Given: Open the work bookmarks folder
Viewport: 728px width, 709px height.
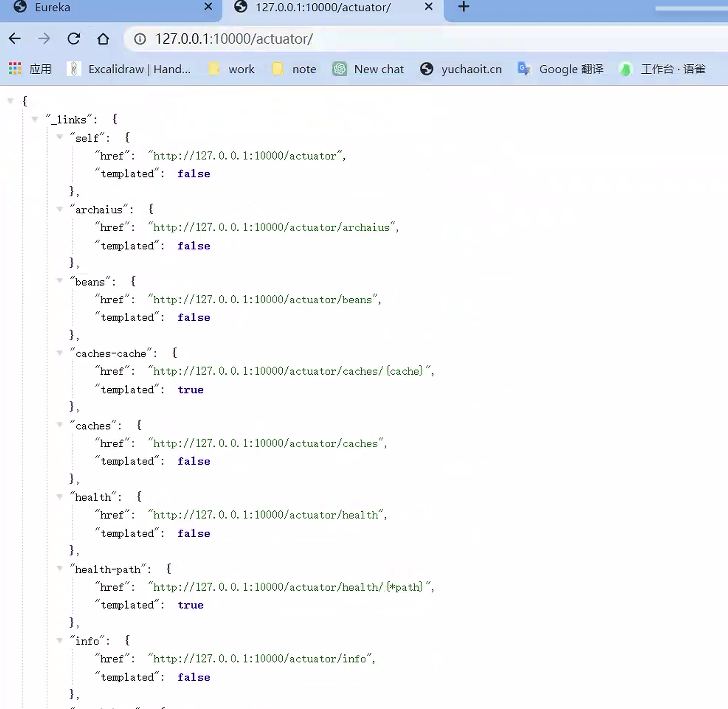Looking at the screenshot, I should tap(232, 69).
